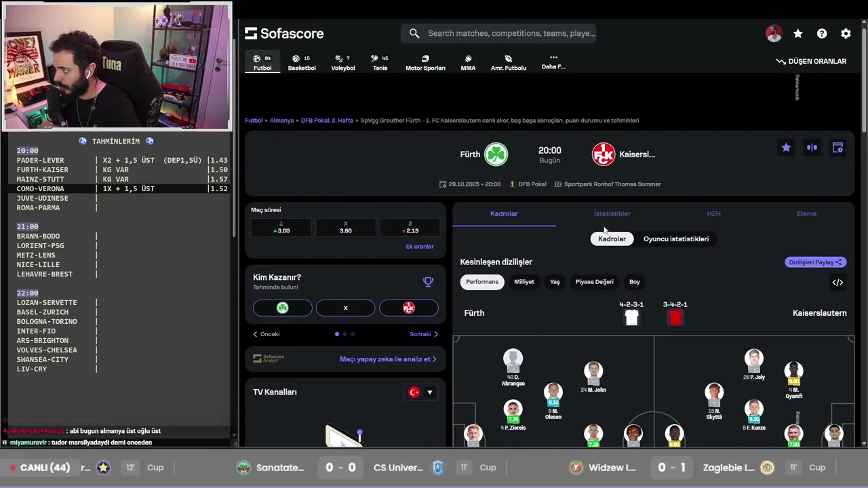Click the draw odds 3.60

[345, 227]
